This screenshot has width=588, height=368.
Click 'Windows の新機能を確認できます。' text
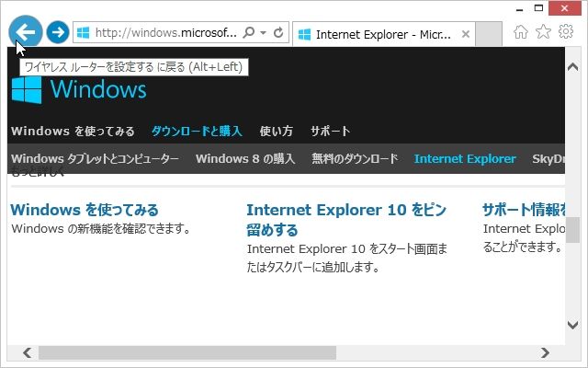point(101,229)
